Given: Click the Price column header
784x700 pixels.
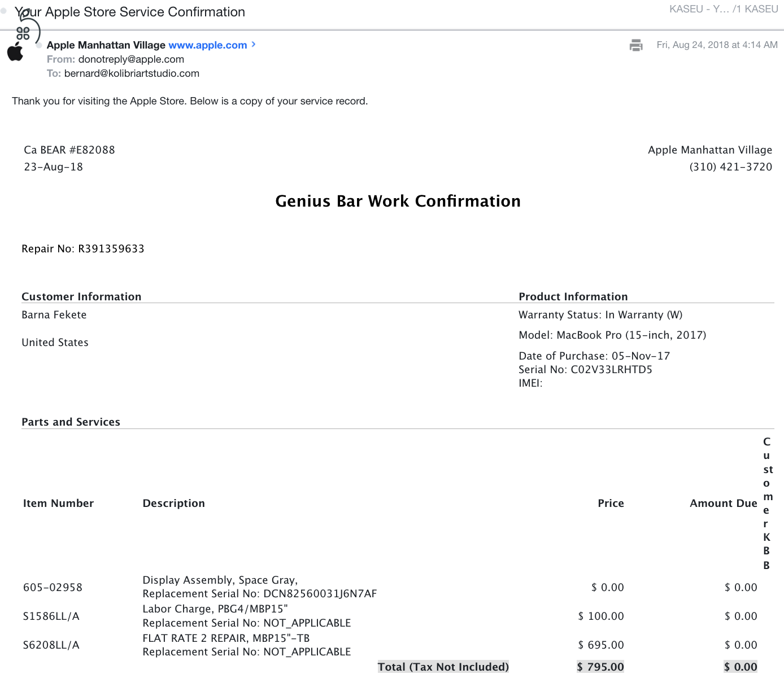Looking at the screenshot, I should [611, 504].
